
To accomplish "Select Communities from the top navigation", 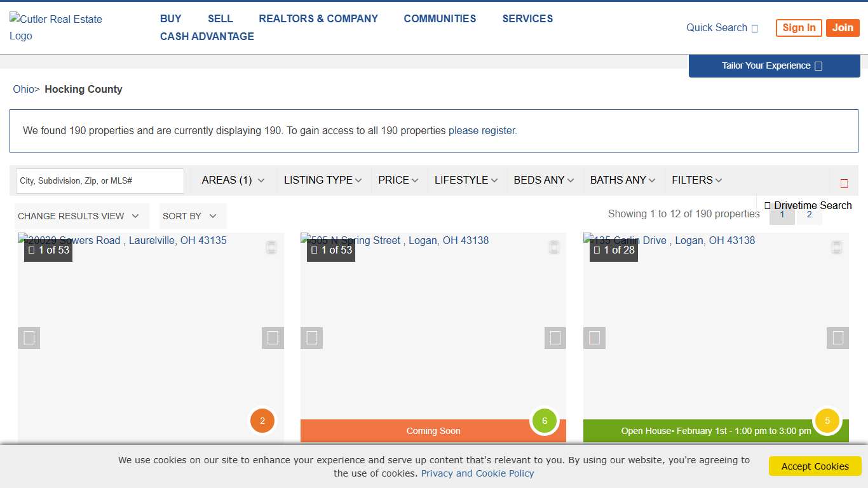I will pos(440,19).
